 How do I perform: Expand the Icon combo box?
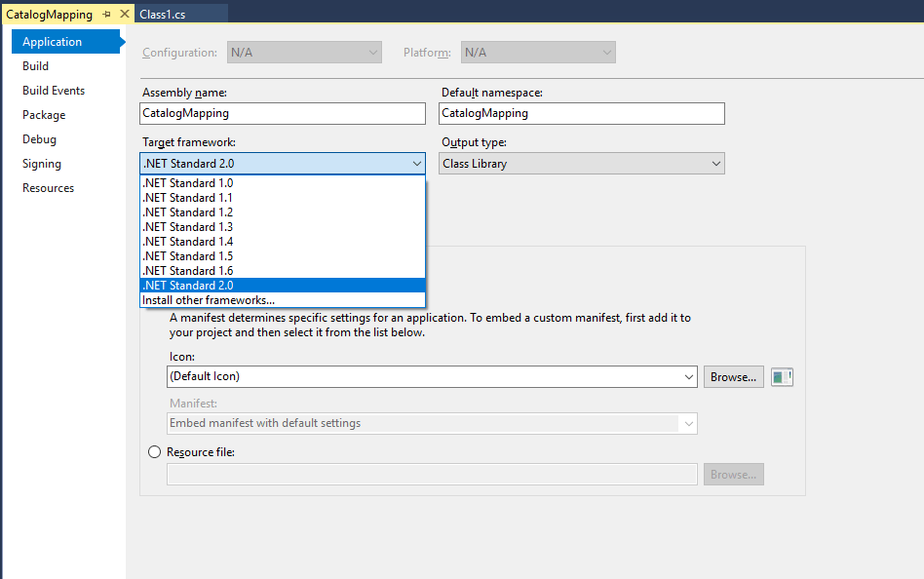click(x=689, y=376)
